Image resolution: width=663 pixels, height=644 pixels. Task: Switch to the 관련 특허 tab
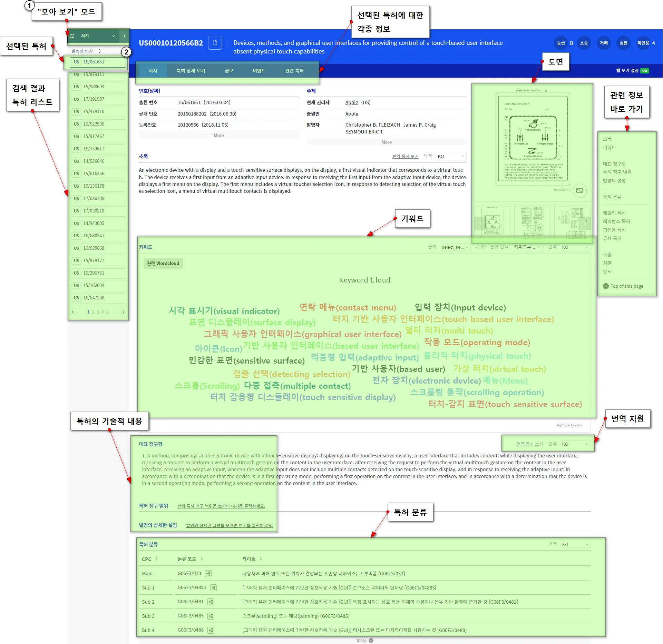[294, 71]
